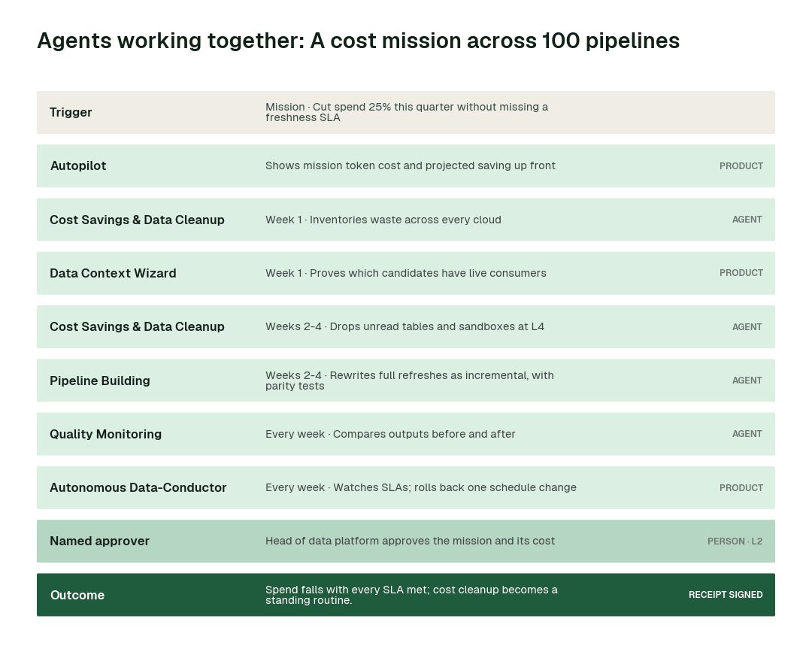The image size is (812, 646).
Task: Select the Outcome row label
Action: coord(77,595)
